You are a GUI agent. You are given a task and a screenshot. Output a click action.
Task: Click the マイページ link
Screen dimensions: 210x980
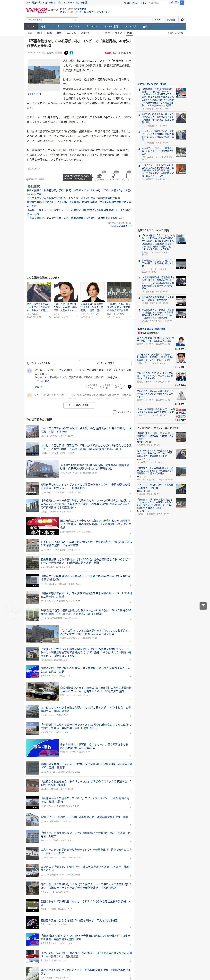(157, 19)
